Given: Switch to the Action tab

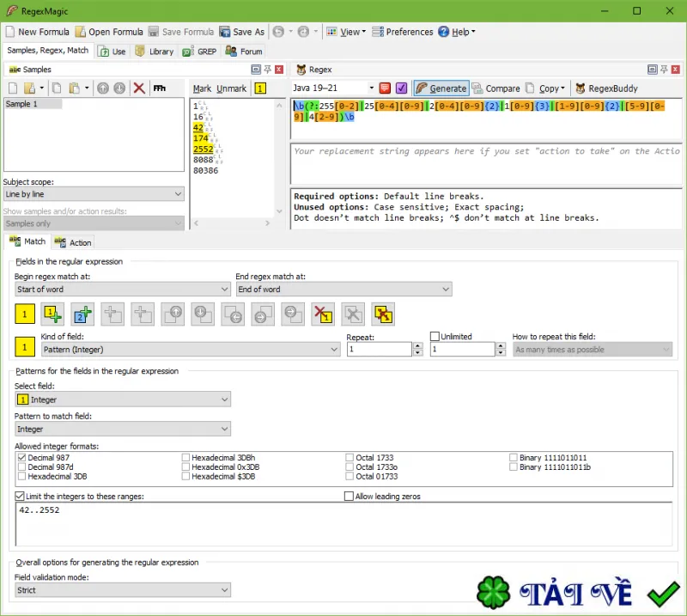Looking at the screenshot, I should click(x=73, y=242).
